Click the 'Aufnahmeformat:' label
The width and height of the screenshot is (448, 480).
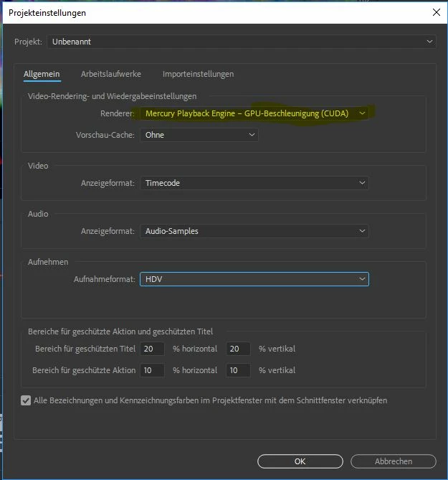pyautogui.click(x=104, y=279)
